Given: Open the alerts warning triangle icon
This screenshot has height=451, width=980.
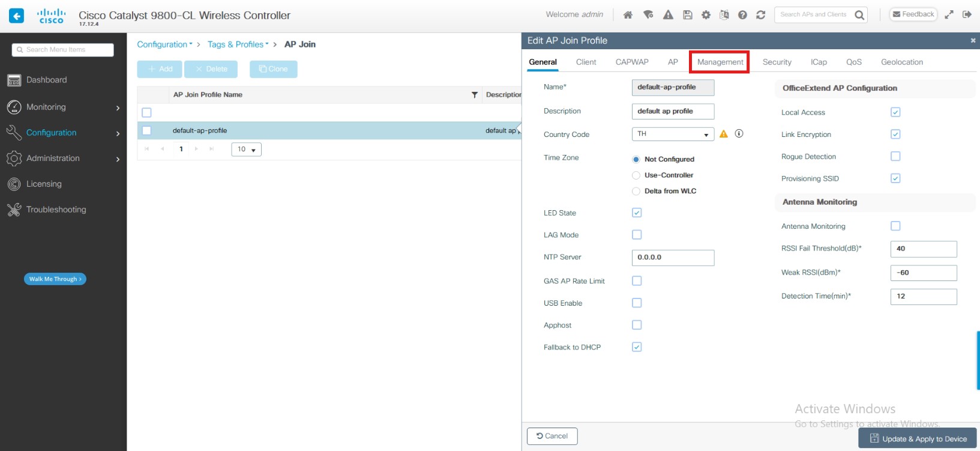Looking at the screenshot, I should [x=668, y=15].
